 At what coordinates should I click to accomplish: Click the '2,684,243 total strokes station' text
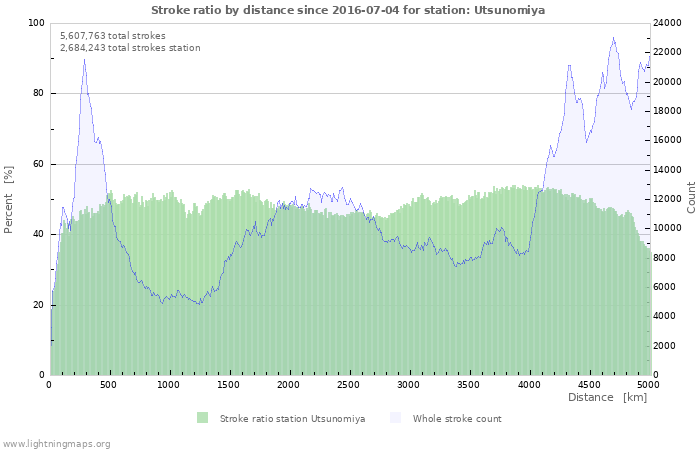[130, 47]
